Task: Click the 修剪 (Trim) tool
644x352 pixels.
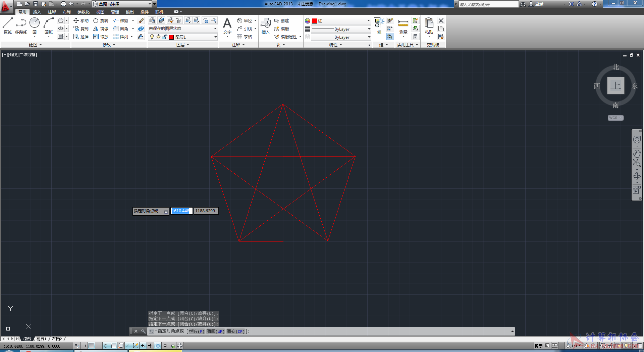Action: (121, 20)
